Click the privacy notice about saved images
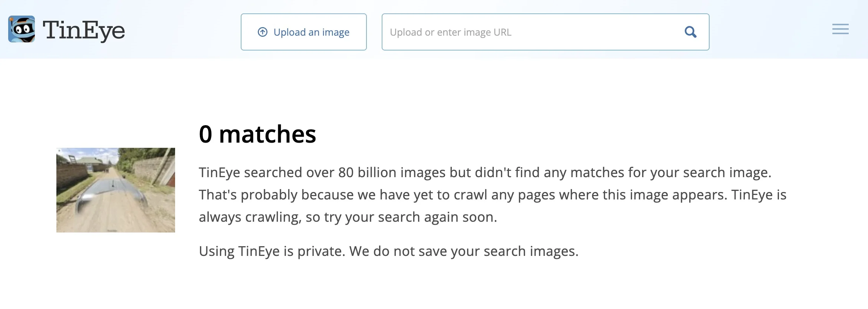 (389, 251)
